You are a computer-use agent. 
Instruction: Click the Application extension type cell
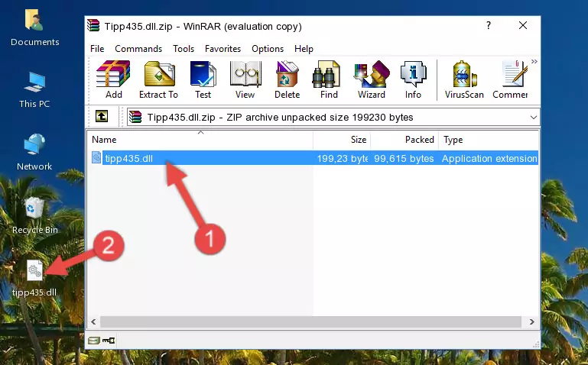click(489, 159)
